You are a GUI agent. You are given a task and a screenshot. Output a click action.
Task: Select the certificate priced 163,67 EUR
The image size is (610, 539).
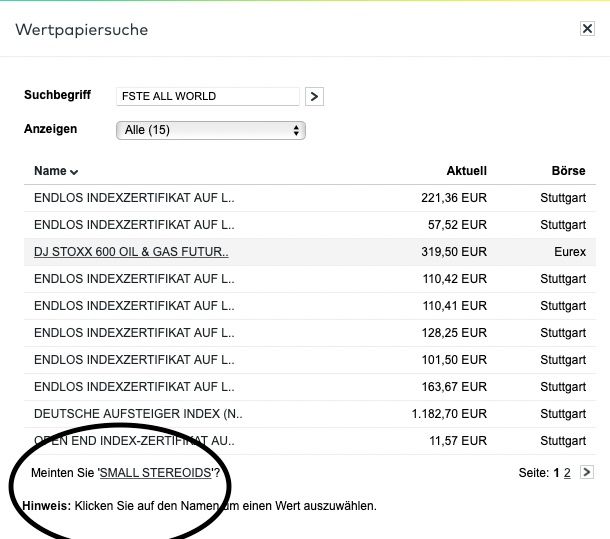(134, 387)
